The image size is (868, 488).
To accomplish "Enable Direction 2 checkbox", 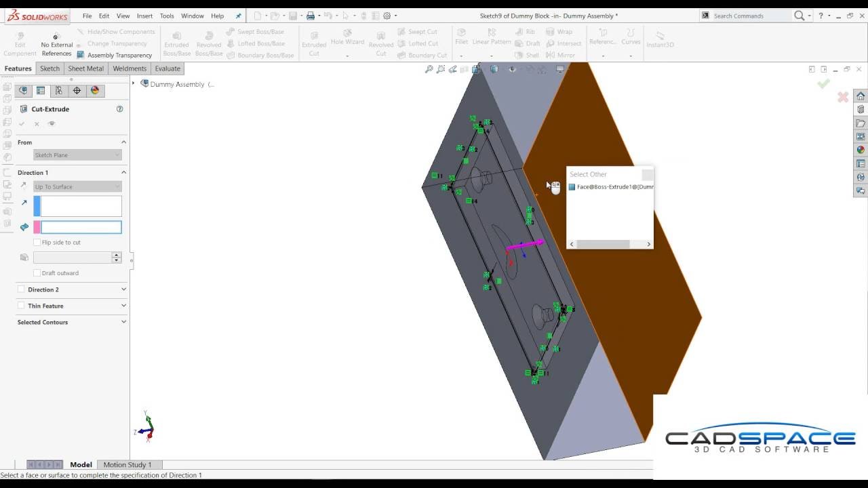I will pos(21,289).
